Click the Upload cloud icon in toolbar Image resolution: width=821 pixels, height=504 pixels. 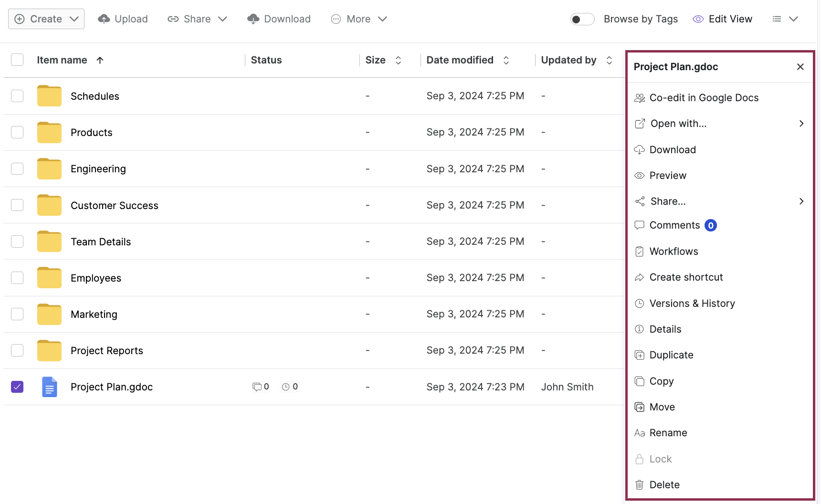coord(104,19)
